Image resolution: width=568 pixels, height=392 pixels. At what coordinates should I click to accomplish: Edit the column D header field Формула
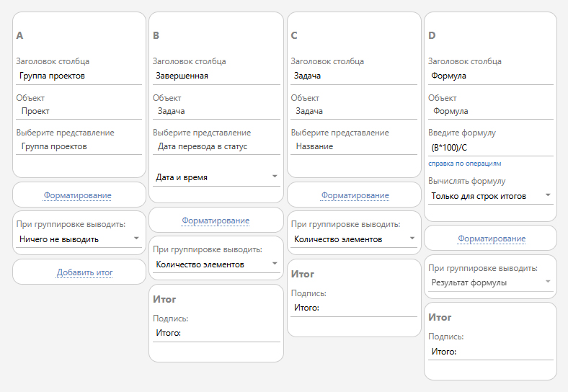click(x=491, y=76)
